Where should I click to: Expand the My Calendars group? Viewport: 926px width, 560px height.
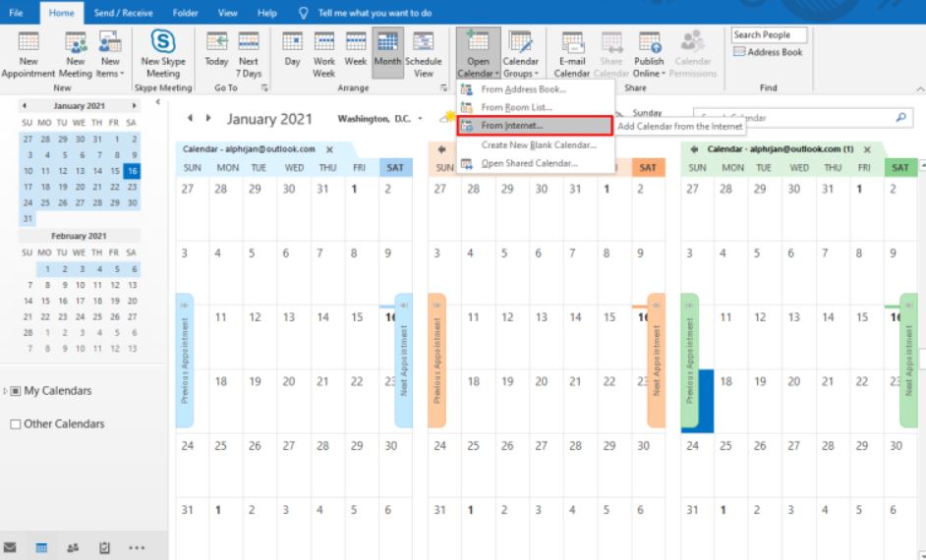pos(5,391)
